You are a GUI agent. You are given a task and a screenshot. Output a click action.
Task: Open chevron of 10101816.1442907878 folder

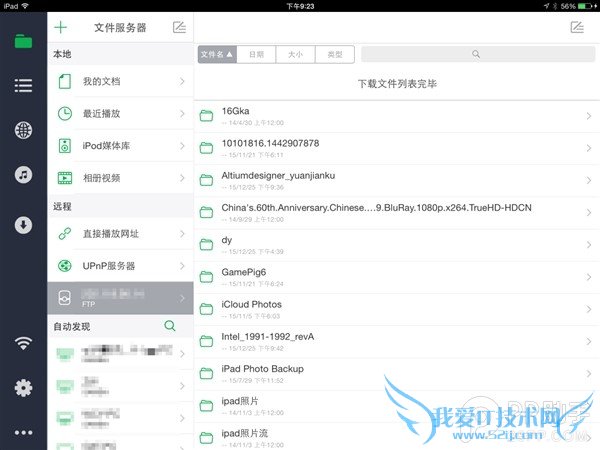point(589,148)
